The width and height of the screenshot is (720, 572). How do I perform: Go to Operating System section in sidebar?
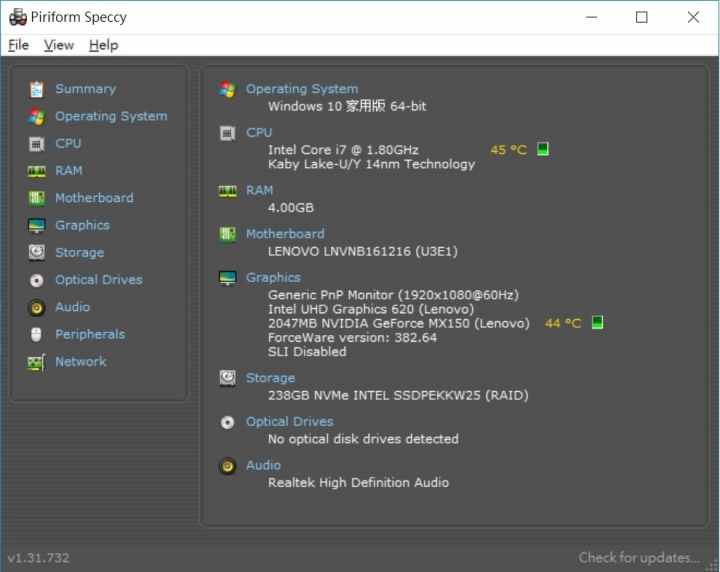[x=111, y=116]
